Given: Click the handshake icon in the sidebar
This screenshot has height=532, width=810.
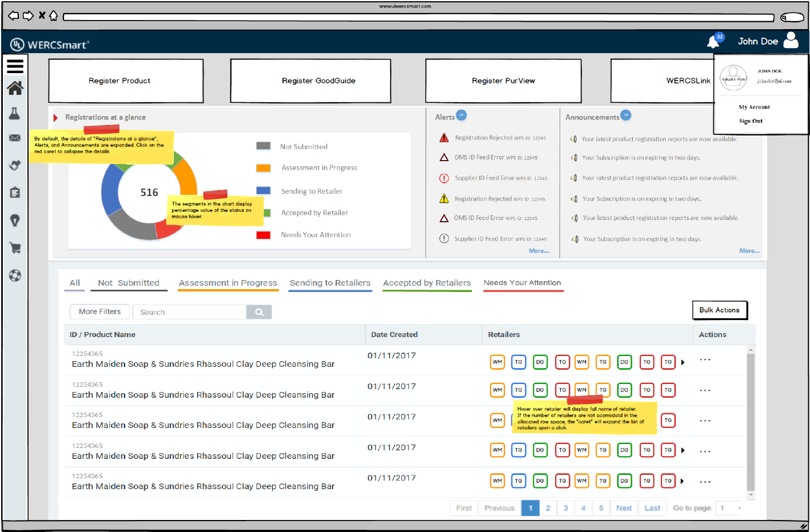Looking at the screenshot, I should [x=15, y=165].
